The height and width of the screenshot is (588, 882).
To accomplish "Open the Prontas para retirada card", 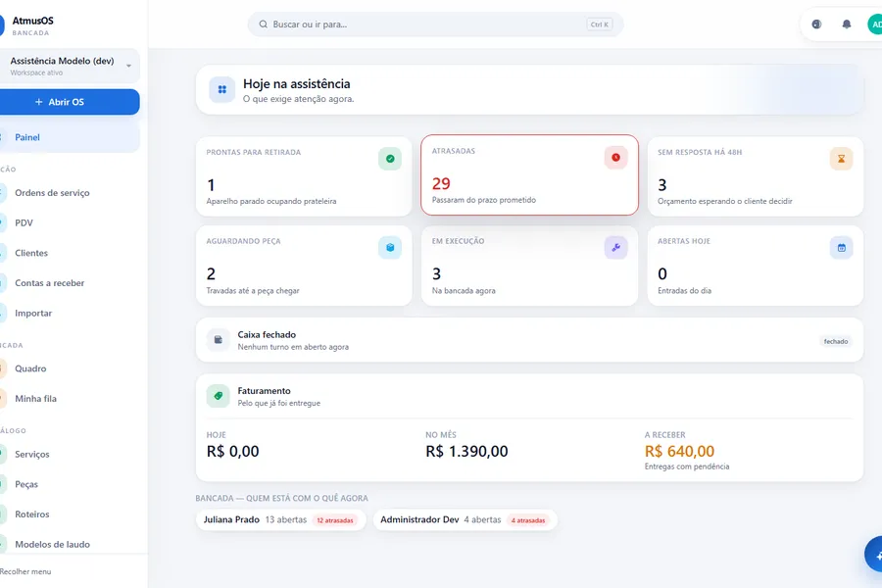I will 304,176.
